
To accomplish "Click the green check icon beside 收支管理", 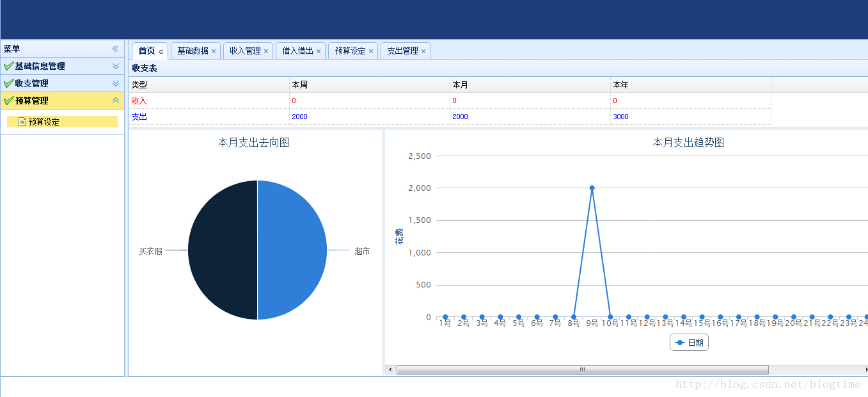I will coord(8,83).
